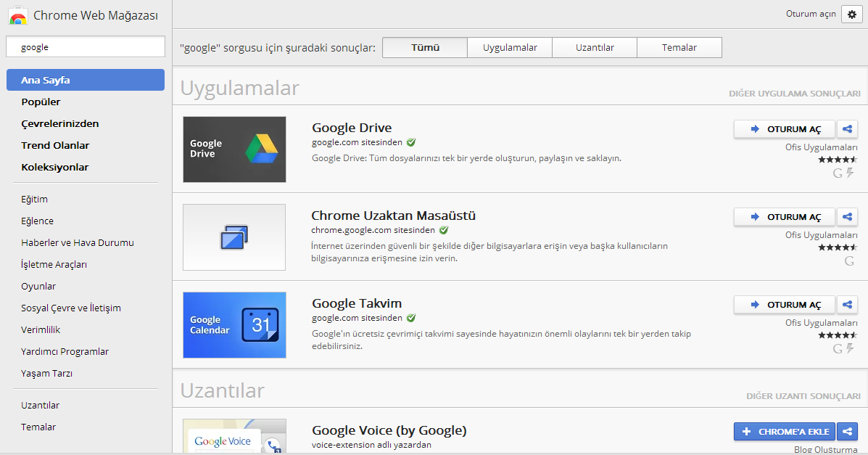Add Google Voice with CHROME'A EKLE
868x455 pixels.
click(x=784, y=431)
